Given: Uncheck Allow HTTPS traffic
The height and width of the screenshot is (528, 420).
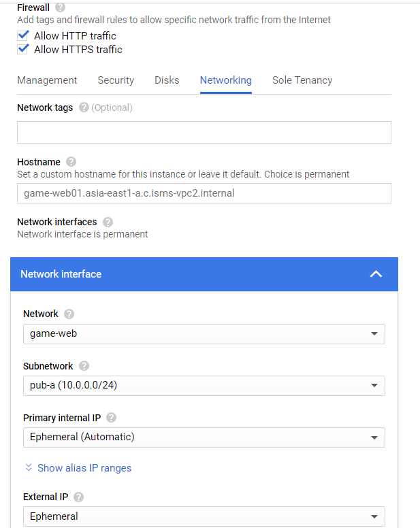Looking at the screenshot, I should pos(24,49).
